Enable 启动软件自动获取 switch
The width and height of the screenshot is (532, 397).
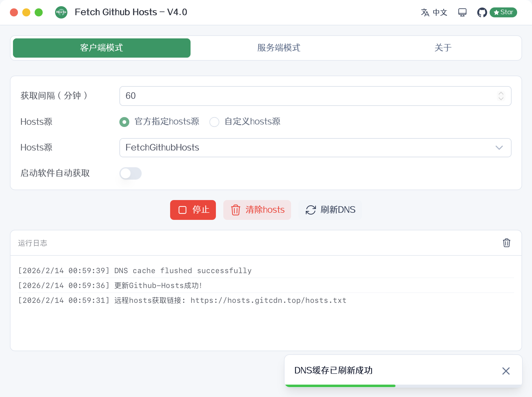click(x=131, y=173)
